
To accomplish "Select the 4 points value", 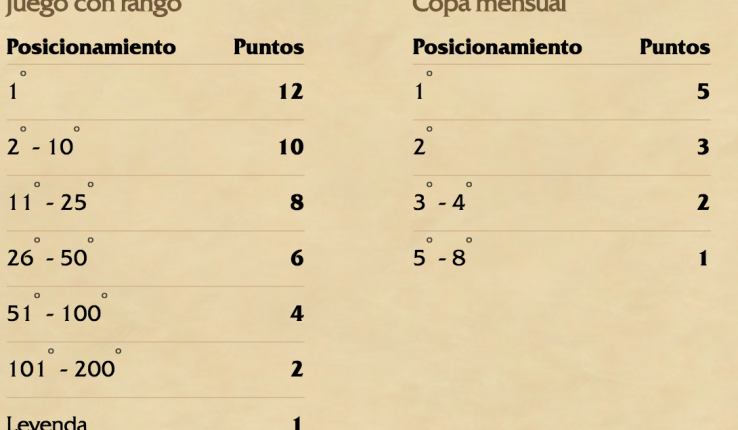I will [x=296, y=314].
